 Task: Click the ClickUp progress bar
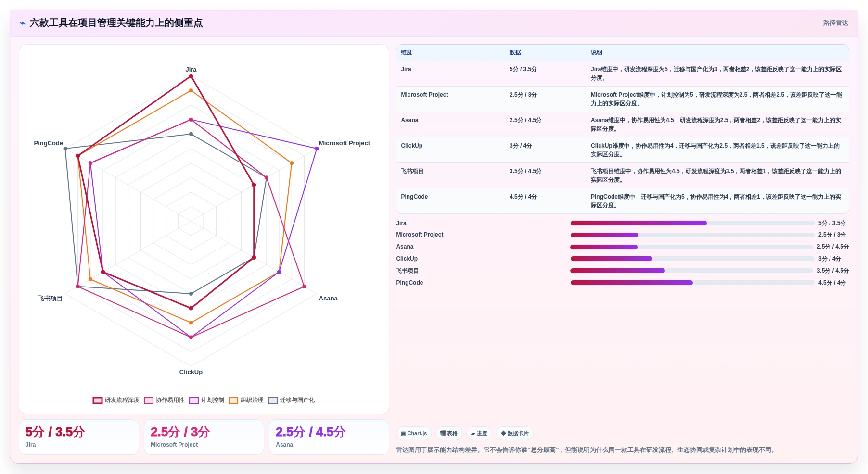point(692,259)
